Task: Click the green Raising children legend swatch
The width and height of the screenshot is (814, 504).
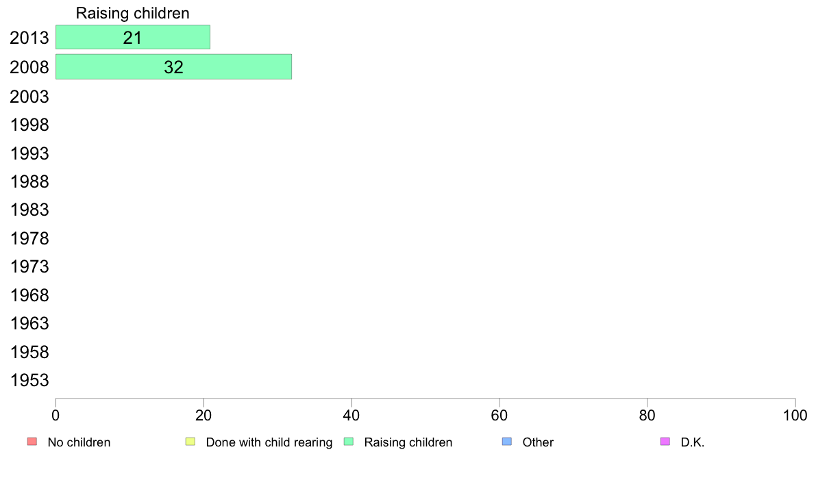Action: click(x=349, y=442)
